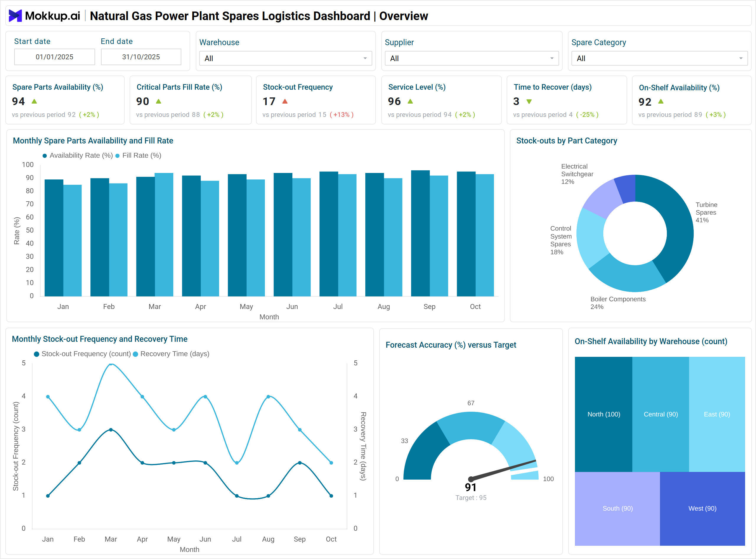Click the Boiler Components 24% label
This screenshot has width=756, height=559.
618,303
